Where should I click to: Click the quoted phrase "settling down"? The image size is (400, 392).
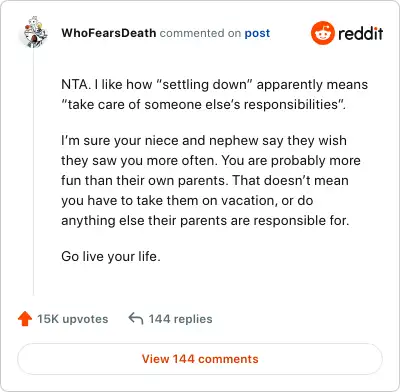(203, 84)
